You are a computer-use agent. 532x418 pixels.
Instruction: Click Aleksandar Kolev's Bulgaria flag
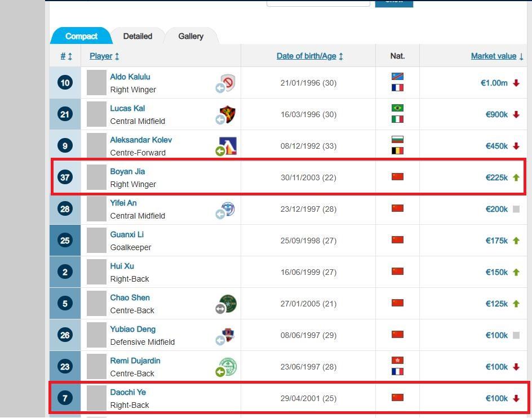[x=397, y=140]
